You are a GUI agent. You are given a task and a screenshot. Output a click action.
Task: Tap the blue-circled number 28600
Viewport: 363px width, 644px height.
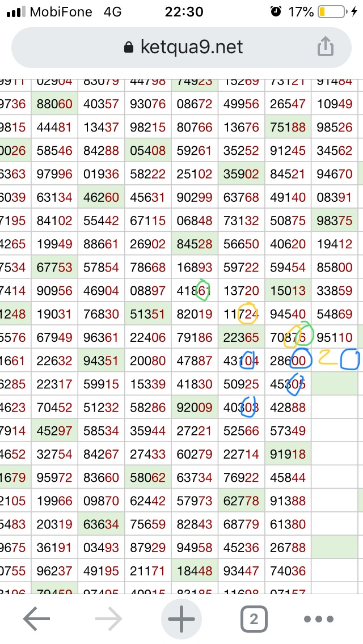coord(288,361)
